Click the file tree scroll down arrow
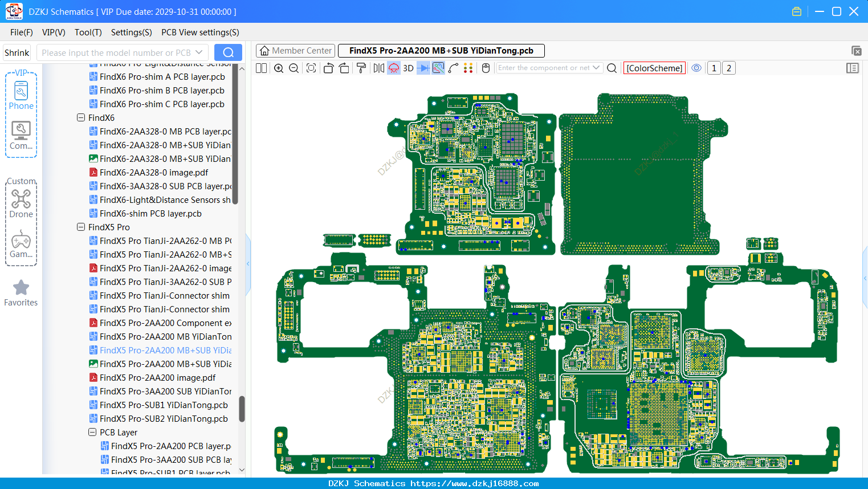 242,470
